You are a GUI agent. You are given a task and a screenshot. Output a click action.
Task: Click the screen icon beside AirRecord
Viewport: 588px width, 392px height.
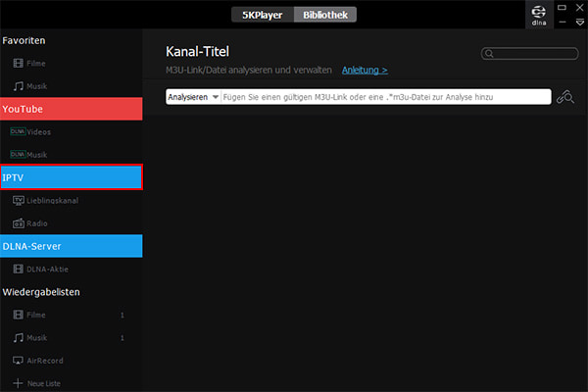pos(18,361)
